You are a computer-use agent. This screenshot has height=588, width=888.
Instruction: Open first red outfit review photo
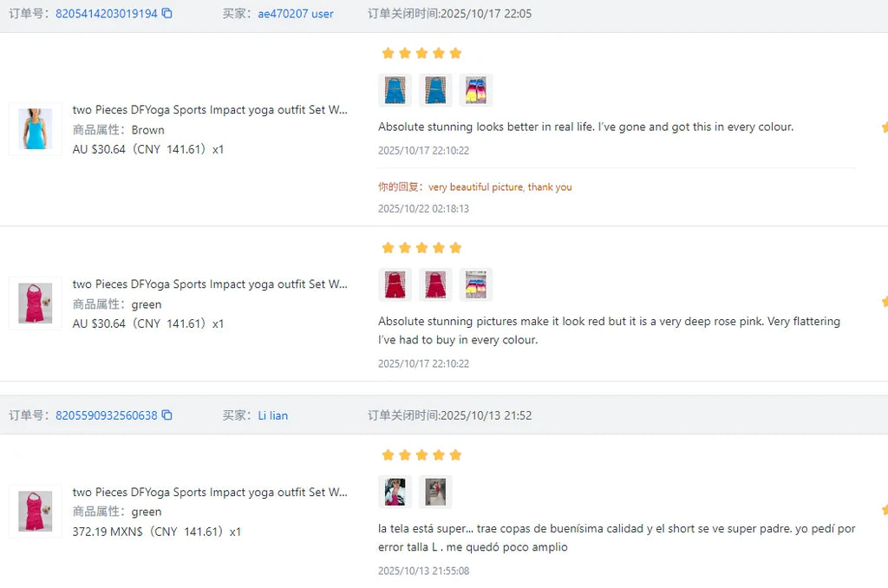[395, 284]
